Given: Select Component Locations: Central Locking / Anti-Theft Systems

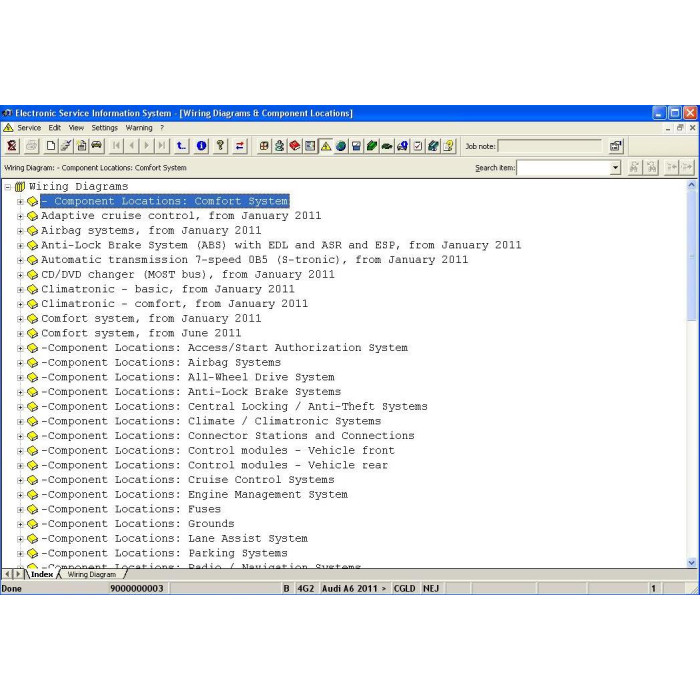Looking at the screenshot, I should [234, 407].
